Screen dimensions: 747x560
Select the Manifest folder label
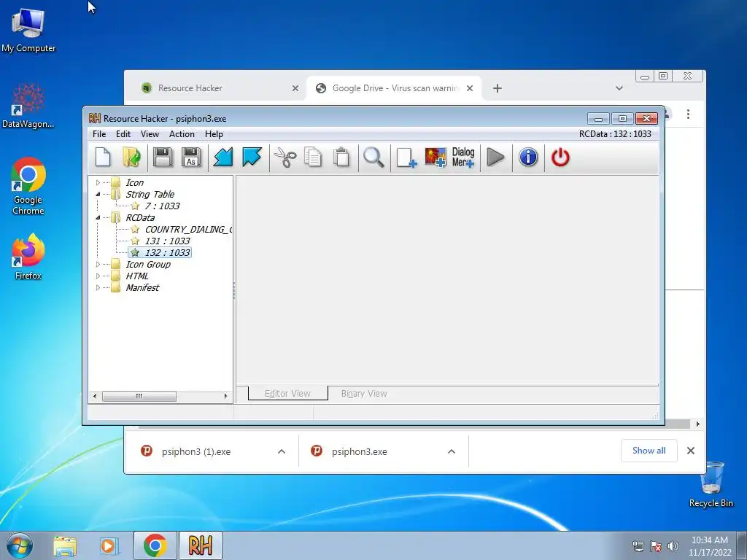(142, 287)
